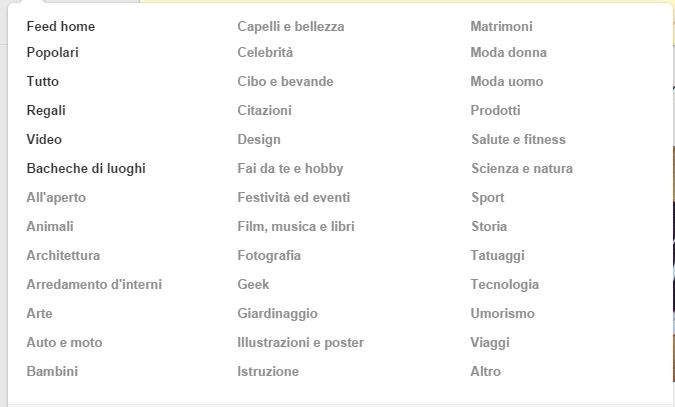675x407 pixels.
Task: Click the Geek category link
Action: [253, 284]
